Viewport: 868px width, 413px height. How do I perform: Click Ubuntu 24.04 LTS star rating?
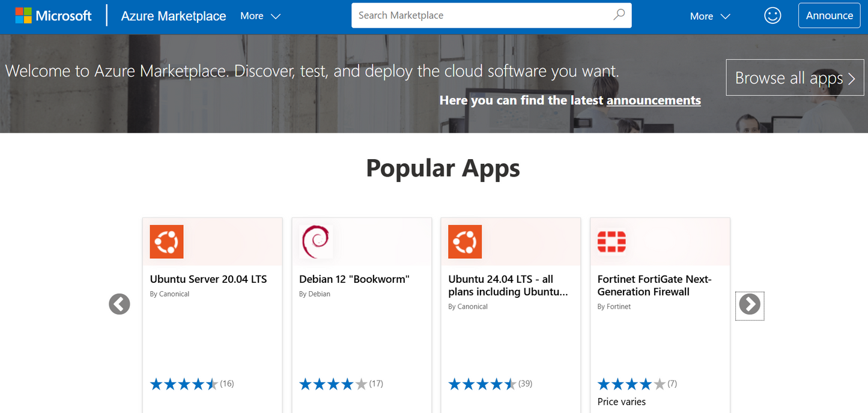[482, 384]
